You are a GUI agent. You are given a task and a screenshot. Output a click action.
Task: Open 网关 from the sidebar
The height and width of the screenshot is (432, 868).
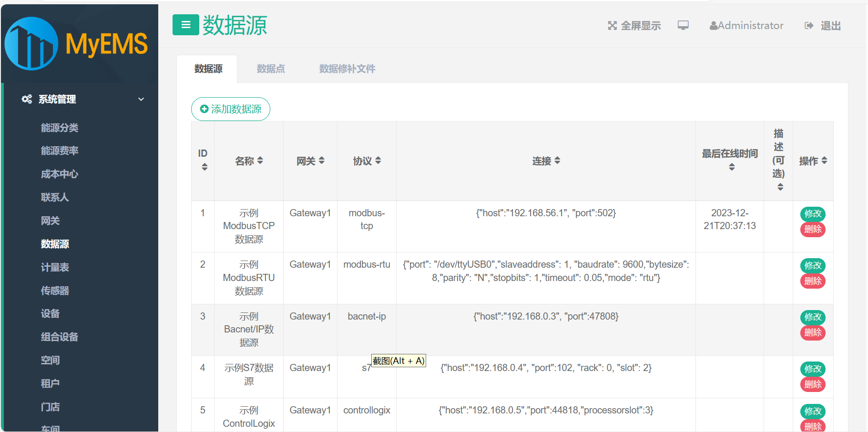click(51, 221)
